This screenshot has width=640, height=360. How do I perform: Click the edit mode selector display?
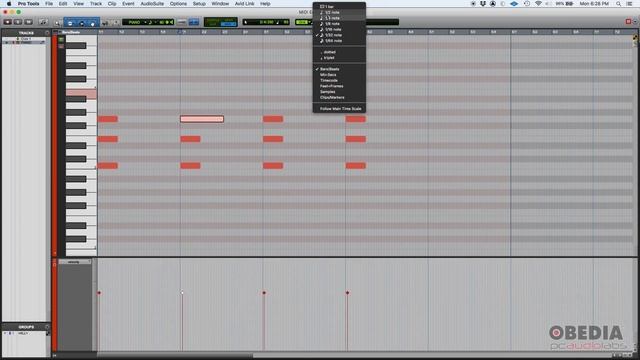point(220,22)
